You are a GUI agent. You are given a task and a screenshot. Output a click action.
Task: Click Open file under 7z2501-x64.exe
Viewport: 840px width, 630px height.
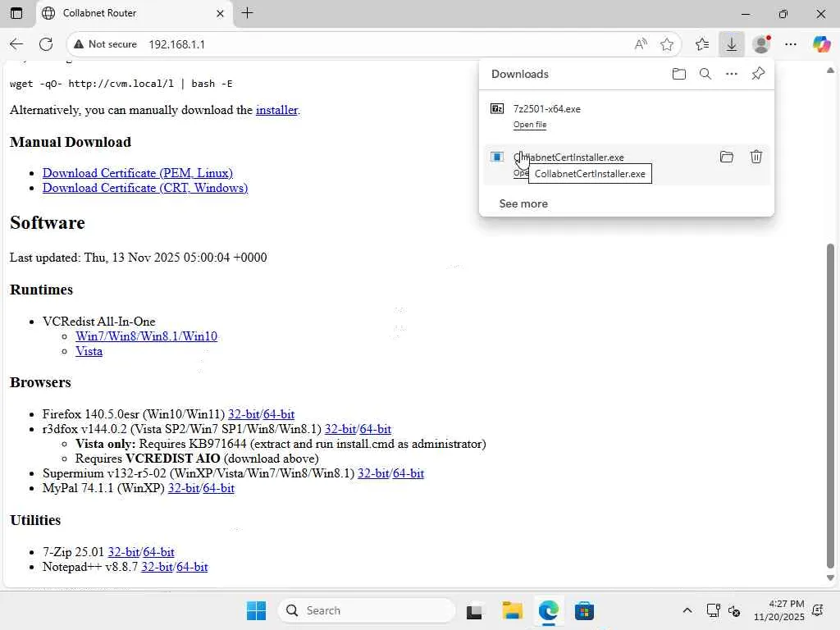coord(530,125)
